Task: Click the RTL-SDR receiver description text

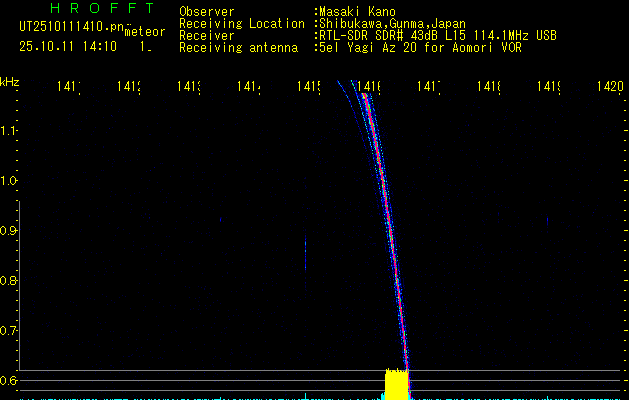Action: click(x=437, y=35)
